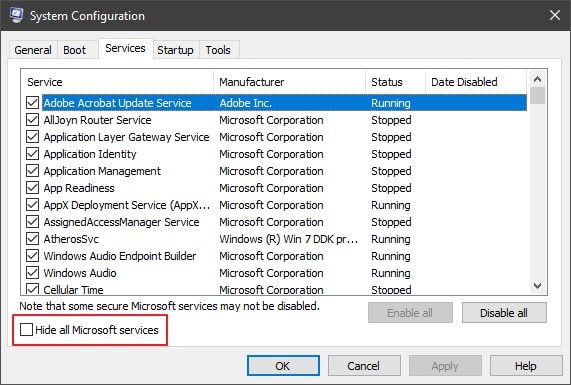The image size is (571, 385).
Task: Uncheck AllJoyn Router Service checkbox
Action: pos(32,120)
